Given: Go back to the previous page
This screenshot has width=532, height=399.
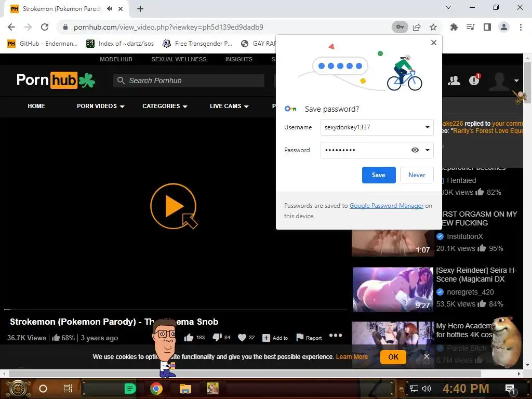Looking at the screenshot, I should coord(11,27).
